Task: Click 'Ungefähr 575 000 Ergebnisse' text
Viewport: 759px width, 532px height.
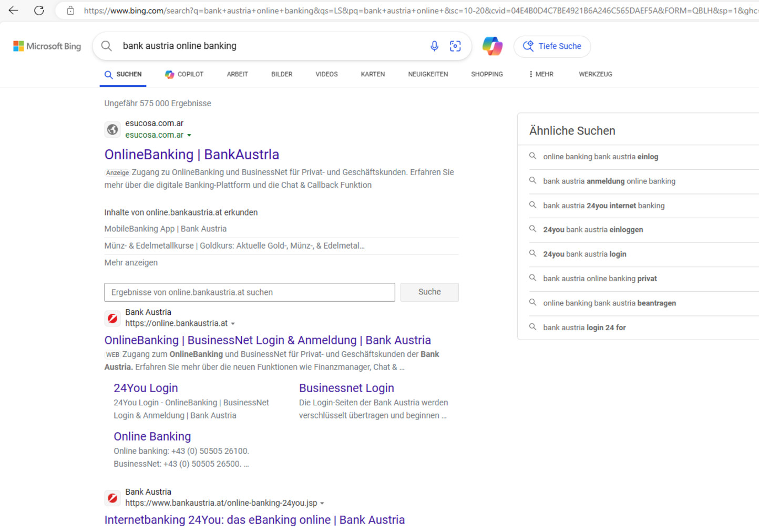Action: [158, 104]
